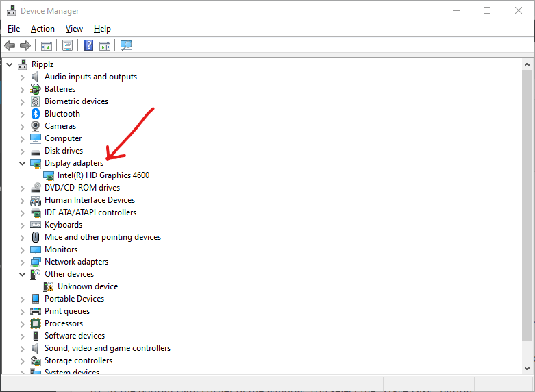
Task: Open the Help menu
Action: click(102, 29)
